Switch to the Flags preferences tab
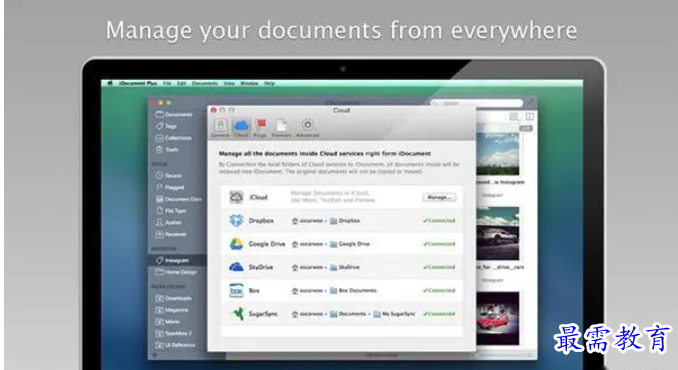Viewport: 678px width, 370px height. click(260, 128)
